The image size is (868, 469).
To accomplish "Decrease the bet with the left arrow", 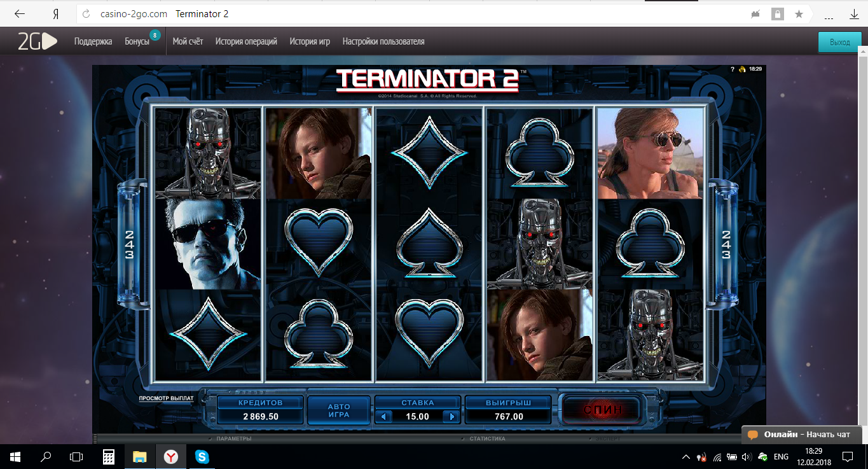I will click(382, 417).
